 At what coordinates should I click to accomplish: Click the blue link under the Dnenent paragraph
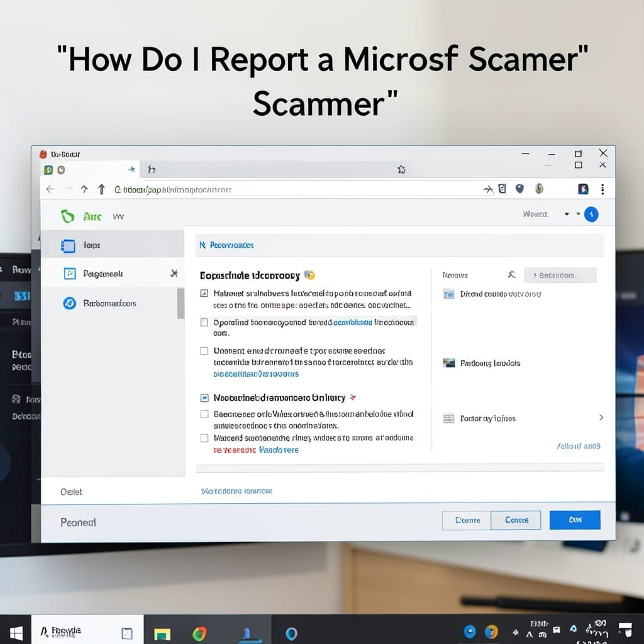pos(256,374)
